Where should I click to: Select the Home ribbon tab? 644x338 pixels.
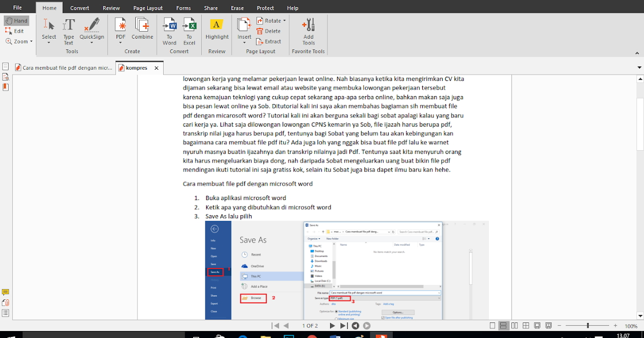[49, 8]
